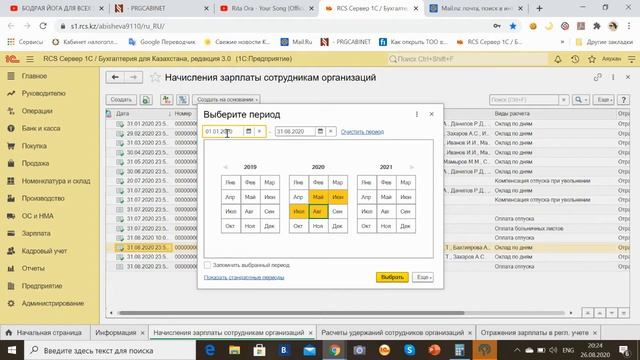Select Дек 2019 in the month grid
Viewport: 640px width, 360px height.
point(269,226)
